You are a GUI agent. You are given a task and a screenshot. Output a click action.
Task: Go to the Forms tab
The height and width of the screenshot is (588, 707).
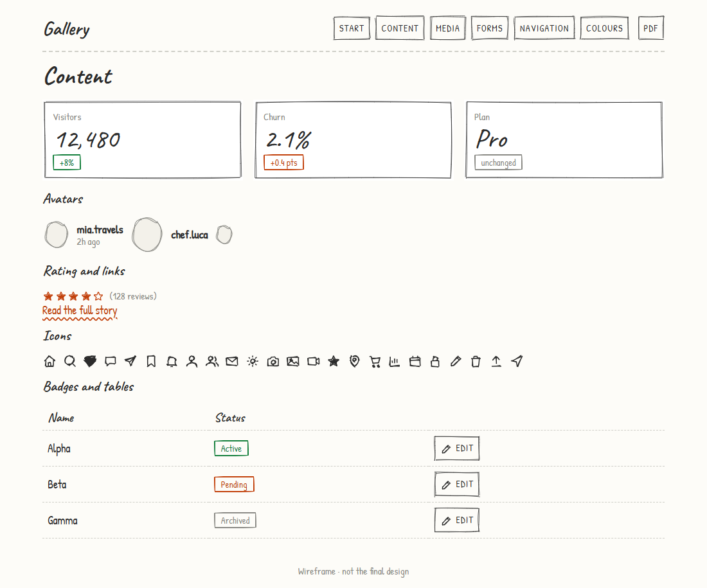[490, 28]
